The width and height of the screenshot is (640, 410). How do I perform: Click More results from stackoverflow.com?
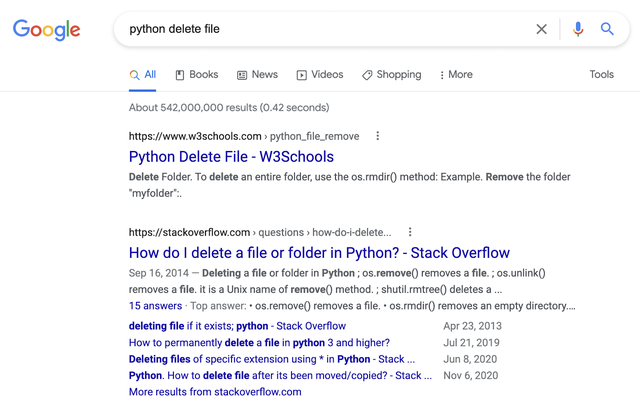215,392
